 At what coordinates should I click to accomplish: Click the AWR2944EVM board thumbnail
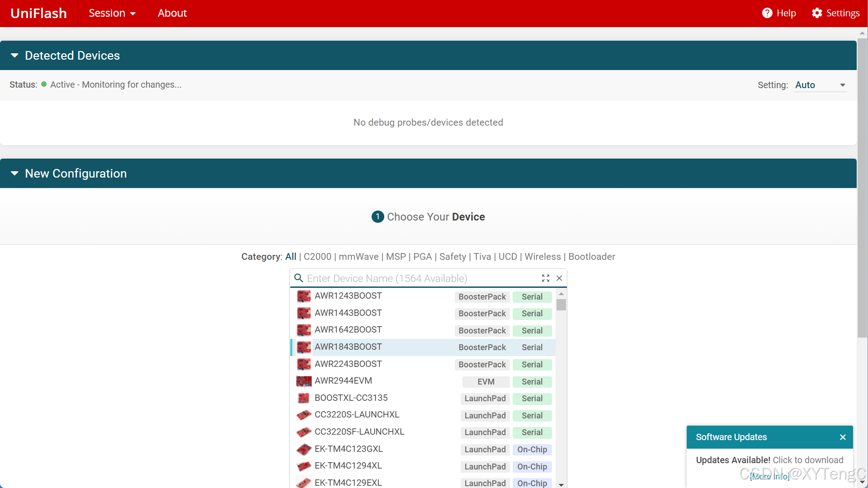pyautogui.click(x=304, y=381)
